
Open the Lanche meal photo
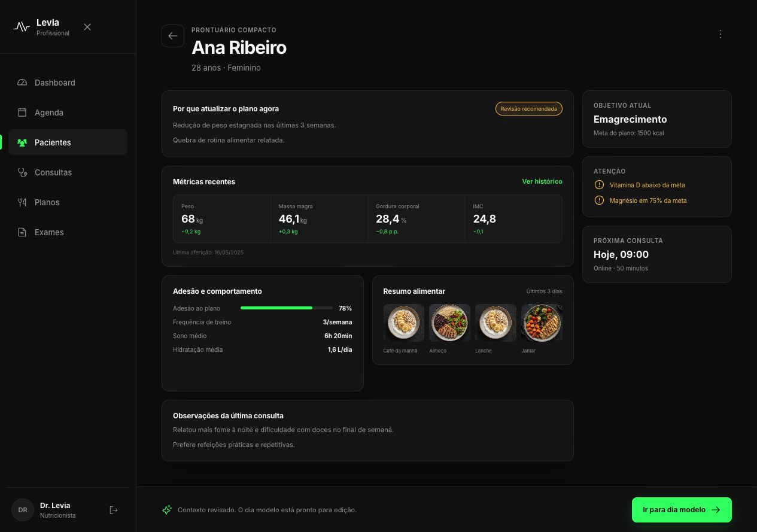495,323
